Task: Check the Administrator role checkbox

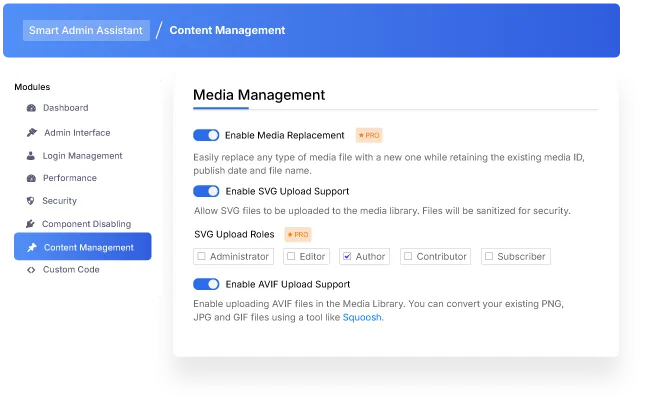Action: (x=201, y=257)
